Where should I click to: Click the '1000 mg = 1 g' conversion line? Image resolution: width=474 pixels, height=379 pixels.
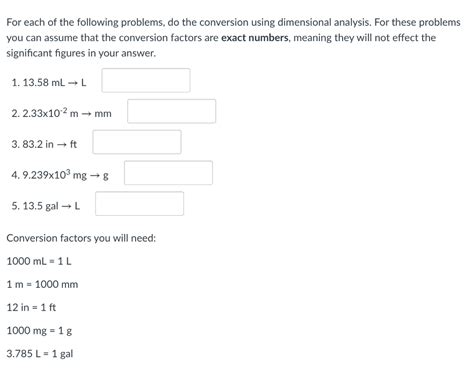point(39,331)
